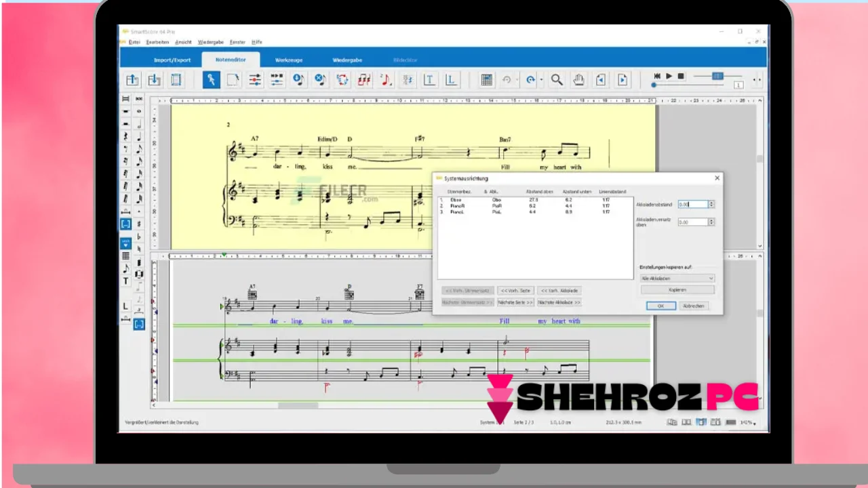Click Kopieren button in dialog
The height and width of the screenshot is (488, 868).
(677, 289)
